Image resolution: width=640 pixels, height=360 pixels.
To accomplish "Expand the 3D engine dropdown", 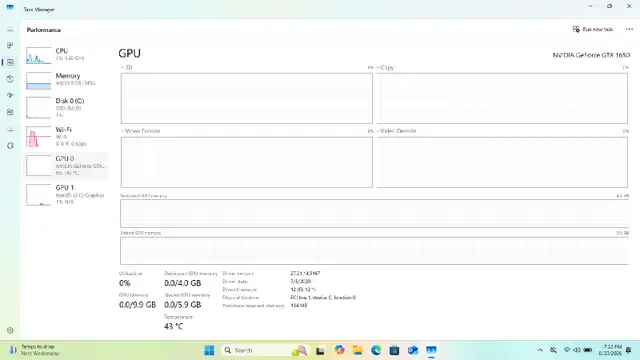I will point(127,67).
